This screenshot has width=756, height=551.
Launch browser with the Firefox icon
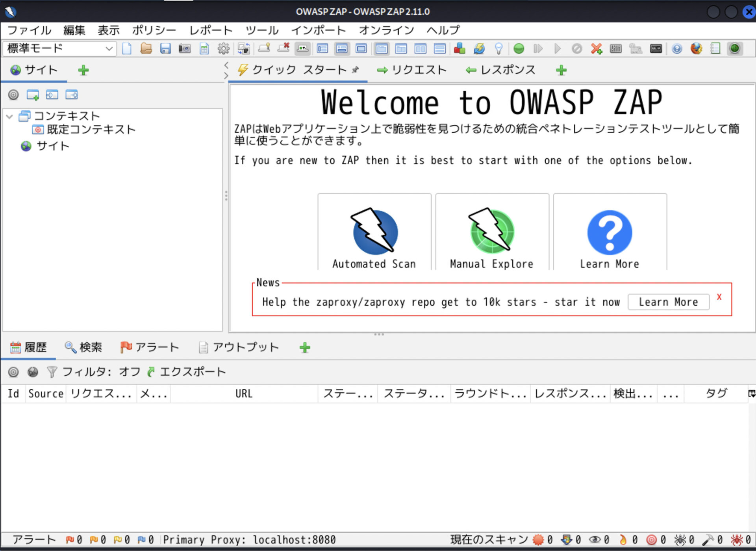pos(696,48)
